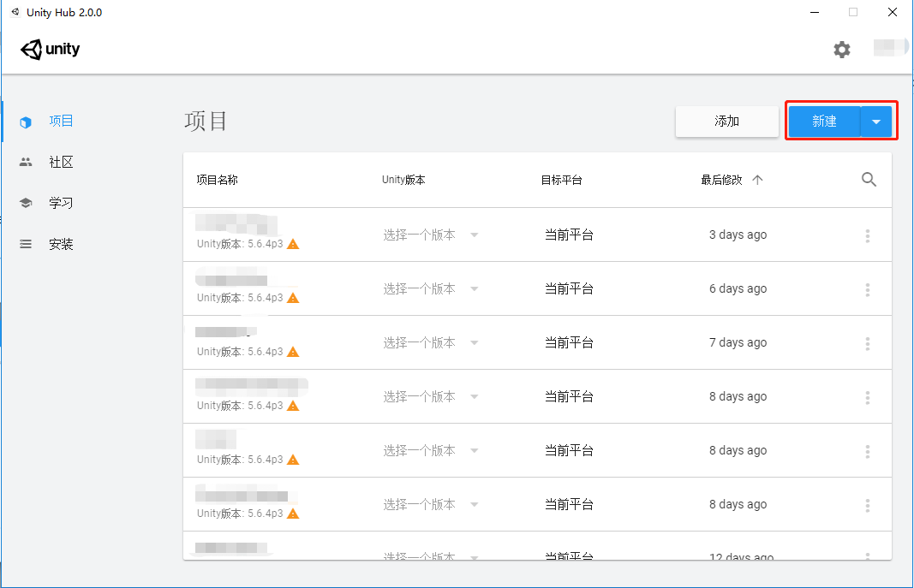Select the 社区 (Community) sidebar icon

click(61, 162)
